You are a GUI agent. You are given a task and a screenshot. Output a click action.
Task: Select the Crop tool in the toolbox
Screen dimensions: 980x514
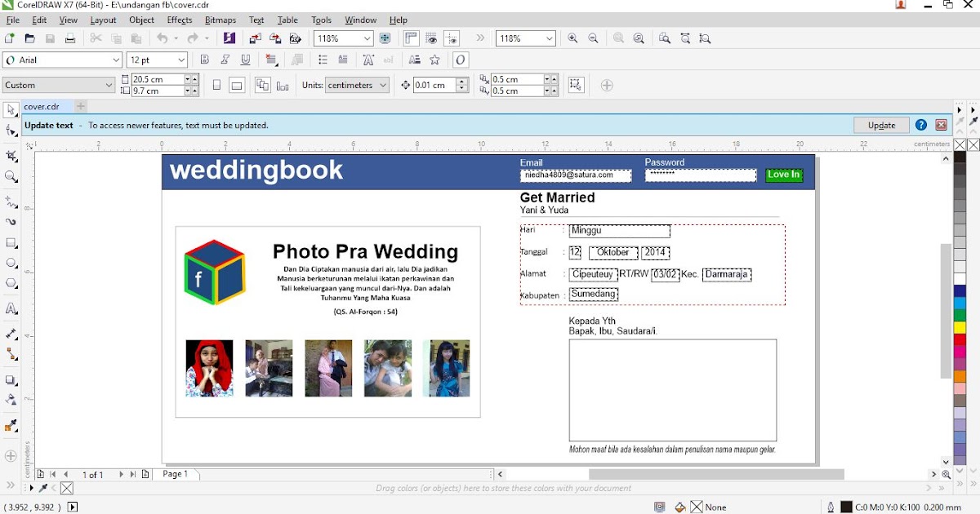(x=11, y=156)
